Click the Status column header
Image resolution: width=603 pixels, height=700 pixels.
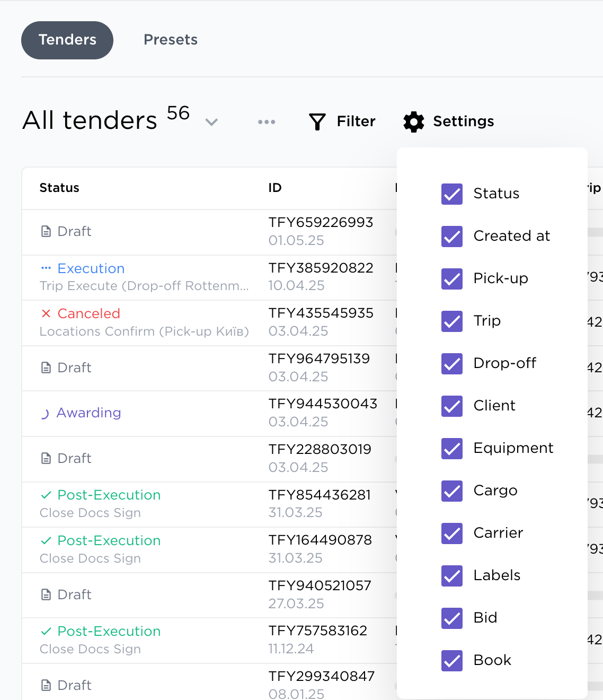pyautogui.click(x=59, y=188)
